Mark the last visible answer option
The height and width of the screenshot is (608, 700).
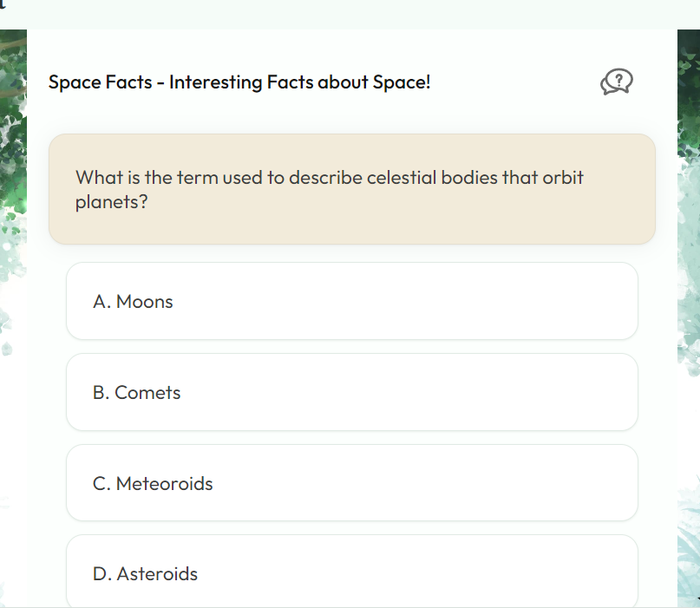click(x=351, y=572)
